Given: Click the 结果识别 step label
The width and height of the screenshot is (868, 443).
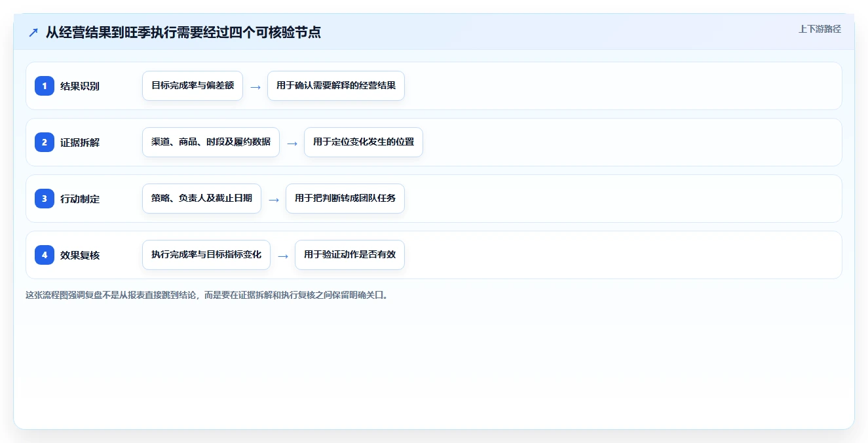Looking at the screenshot, I should pos(80,86).
